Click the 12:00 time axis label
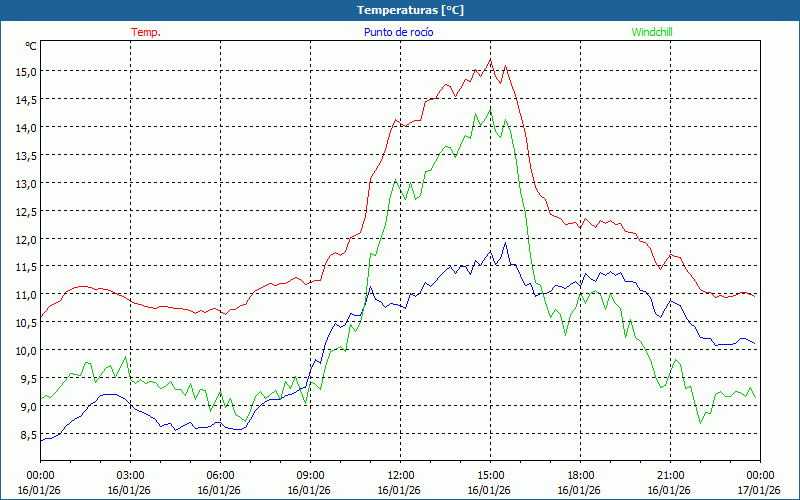The height and width of the screenshot is (500, 800). click(400, 475)
